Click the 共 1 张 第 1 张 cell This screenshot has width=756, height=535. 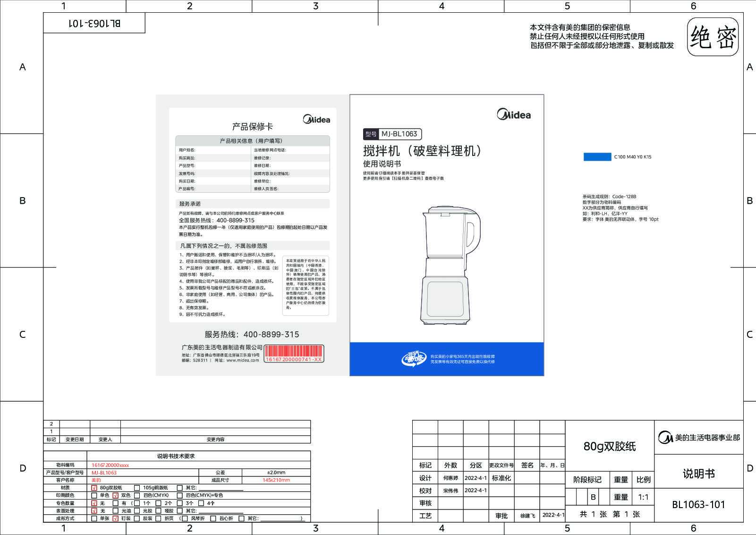pos(610,514)
